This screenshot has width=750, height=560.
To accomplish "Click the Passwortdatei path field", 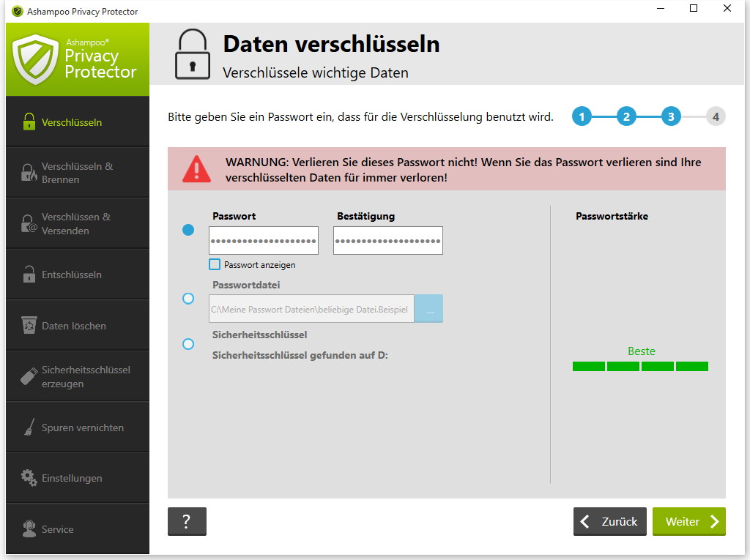I will [x=311, y=309].
